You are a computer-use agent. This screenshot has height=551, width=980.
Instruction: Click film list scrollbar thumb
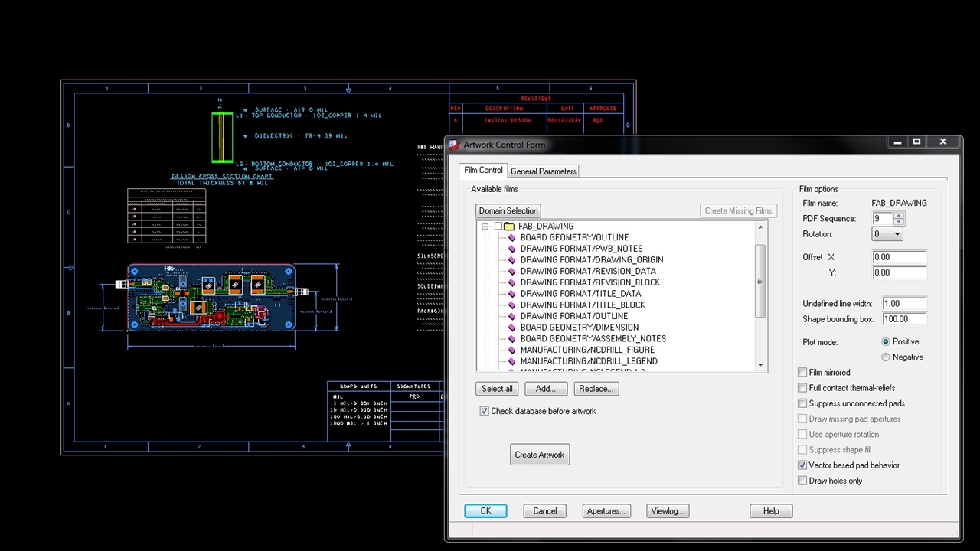(761, 281)
